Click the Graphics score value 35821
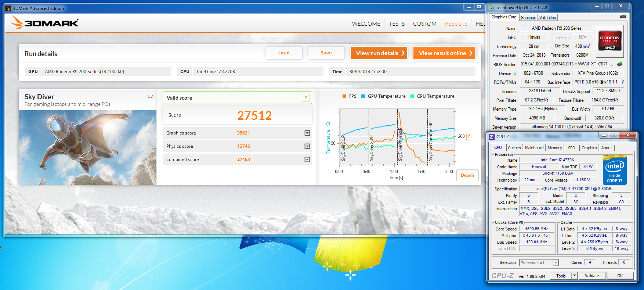 pos(243,133)
